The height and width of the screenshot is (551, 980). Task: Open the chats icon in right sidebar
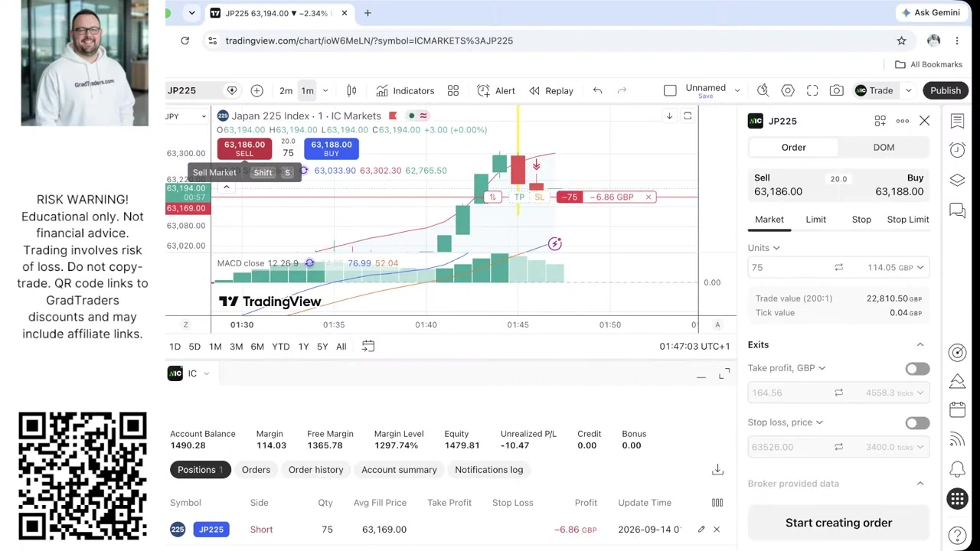click(957, 210)
